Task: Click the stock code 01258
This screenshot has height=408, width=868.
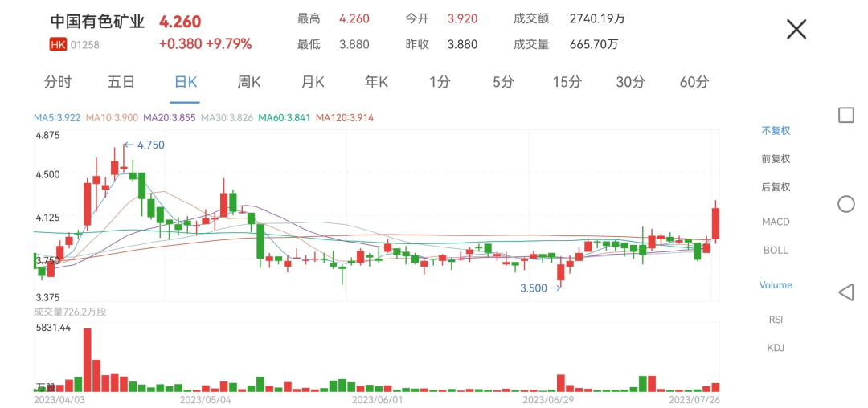Action: 84,45
